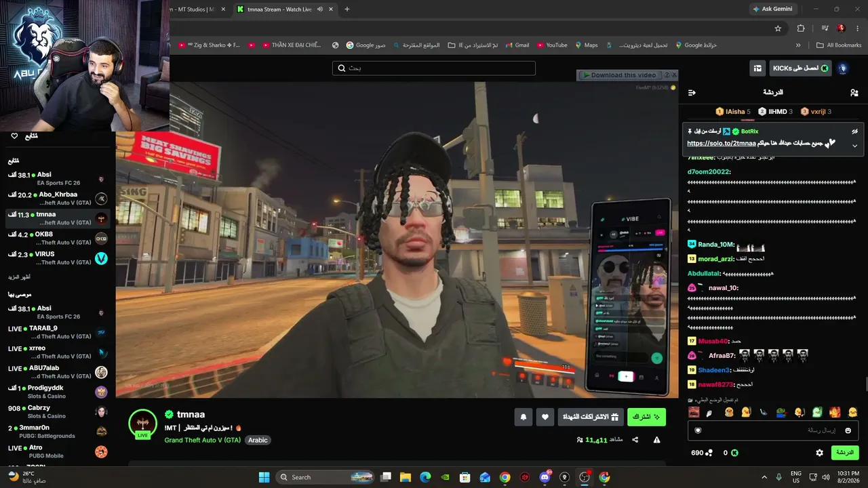This screenshot has height=488, width=868.
Task: Close the Download this video overlay
Action: pos(675,75)
